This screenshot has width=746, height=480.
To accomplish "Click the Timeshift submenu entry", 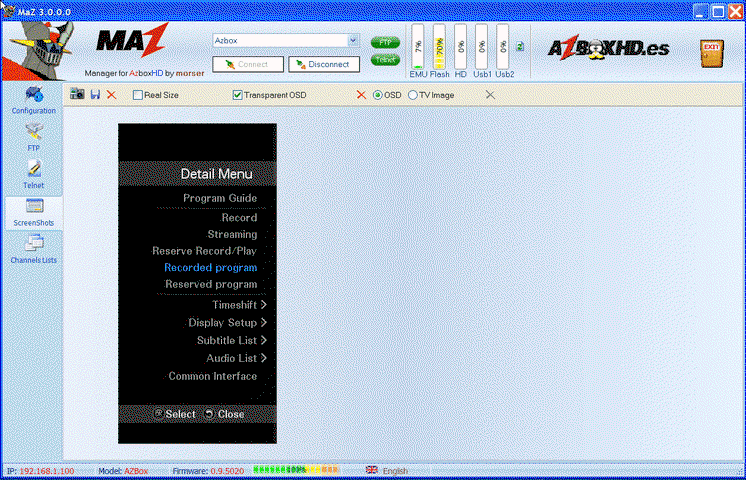I will 239,304.
